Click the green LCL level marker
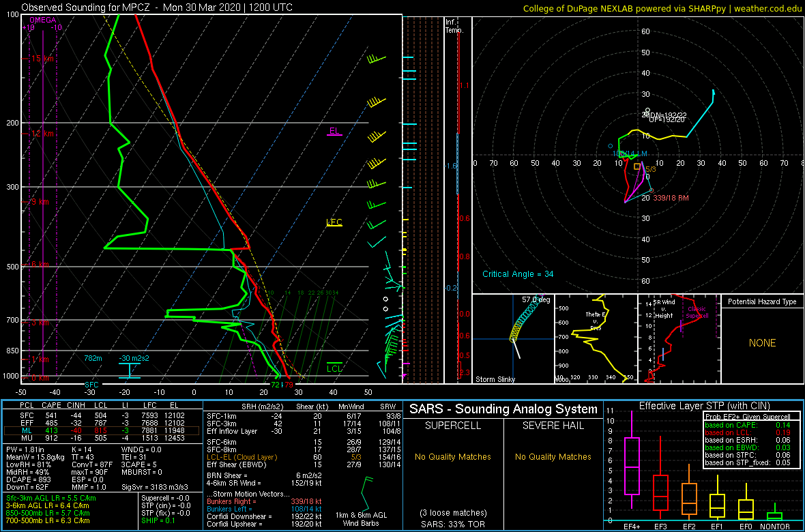 coord(335,368)
